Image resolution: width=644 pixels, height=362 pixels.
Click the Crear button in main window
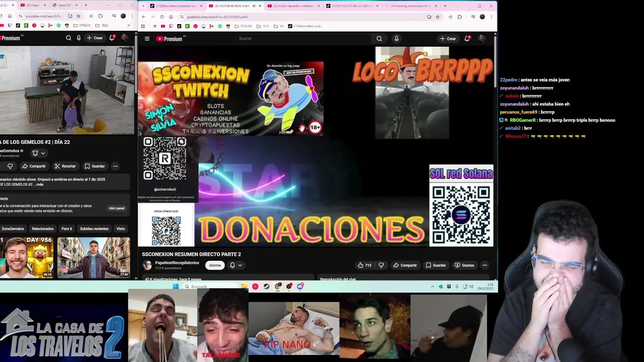[x=448, y=39]
